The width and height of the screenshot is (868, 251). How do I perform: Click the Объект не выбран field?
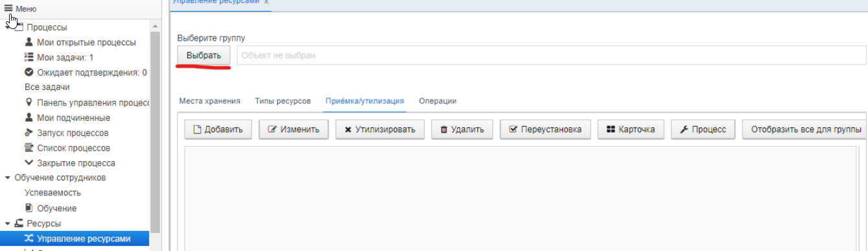pyautogui.click(x=551, y=56)
